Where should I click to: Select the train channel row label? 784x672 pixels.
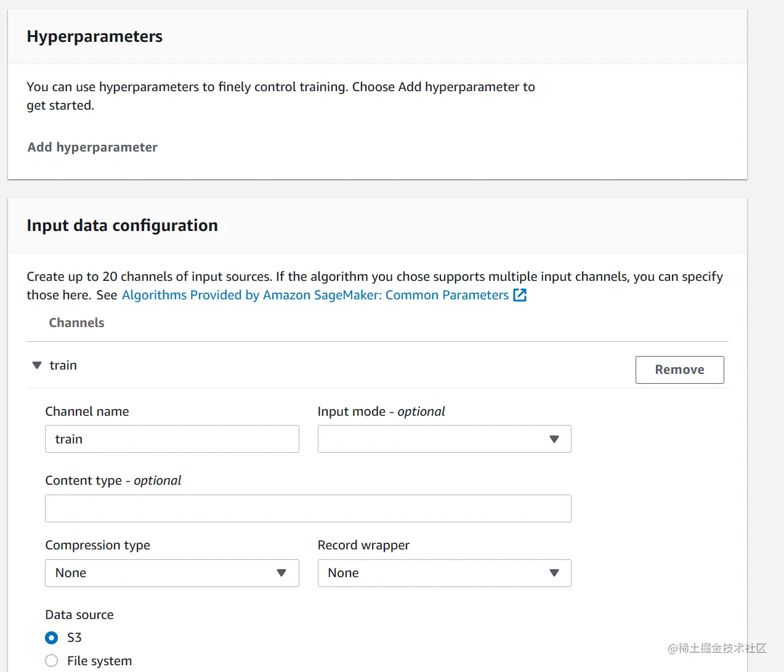pos(63,365)
